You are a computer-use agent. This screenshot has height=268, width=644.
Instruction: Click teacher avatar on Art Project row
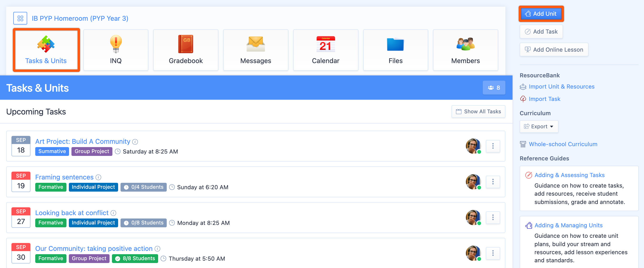click(x=473, y=146)
